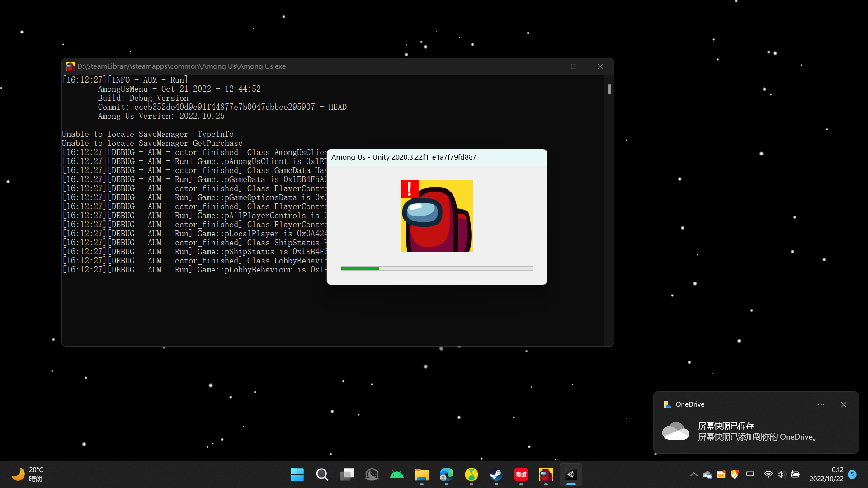The image size is (868, 488).
Task: Open the notification count badge
Action: (x=853, y=474)
